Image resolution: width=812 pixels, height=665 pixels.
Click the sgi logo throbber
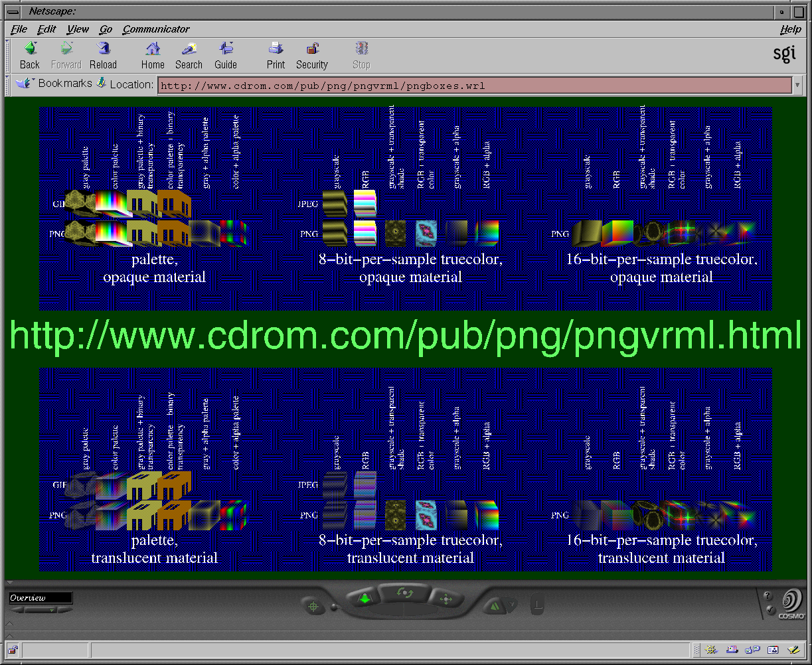[x=784, y=54]
